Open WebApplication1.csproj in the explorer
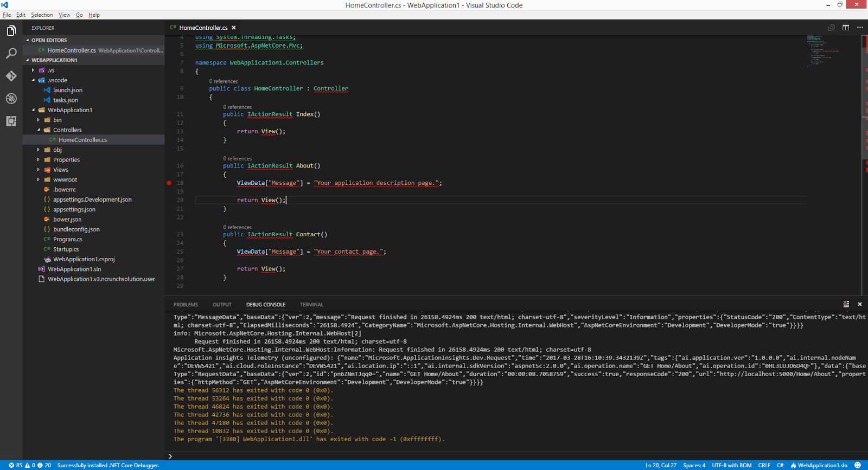The width and height of the screenshot is (868, 470). click(84, 259)
